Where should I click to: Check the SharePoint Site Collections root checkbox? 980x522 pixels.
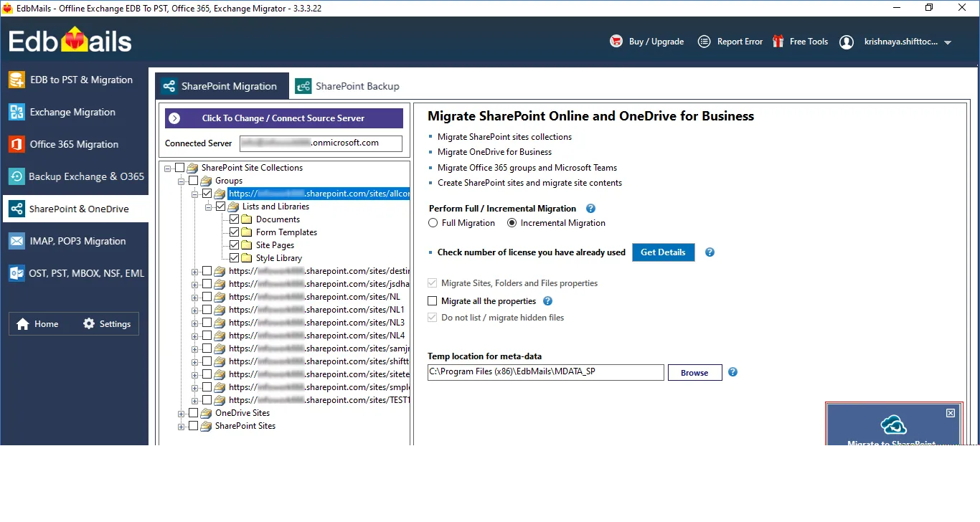(179, 168)
